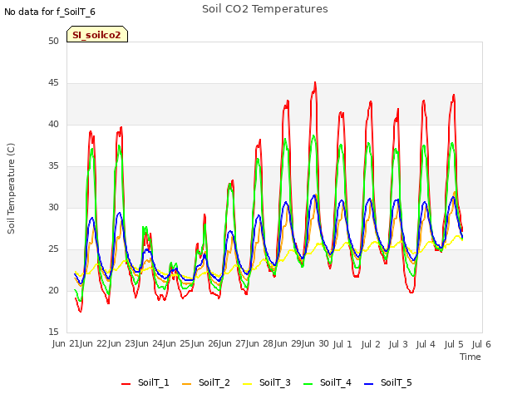Click the 20 y-axis tick label
Screen dimensions: 532x399
tap(53, 290)
